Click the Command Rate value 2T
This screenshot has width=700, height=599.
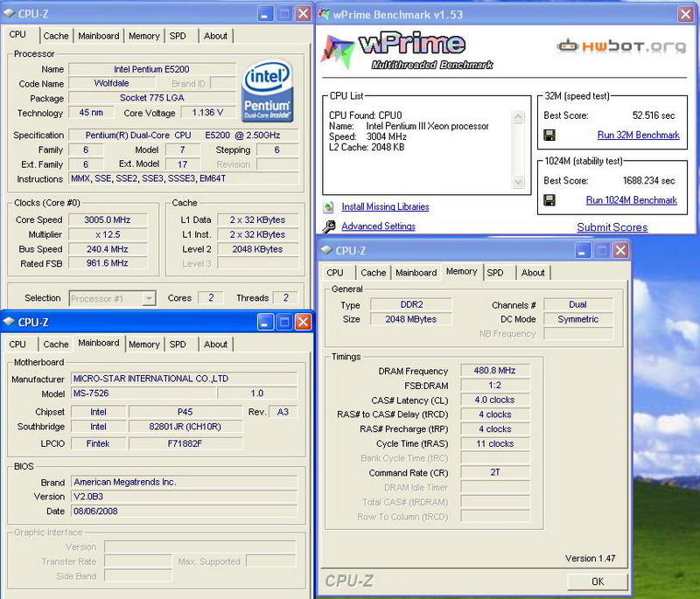click(494, 472)
